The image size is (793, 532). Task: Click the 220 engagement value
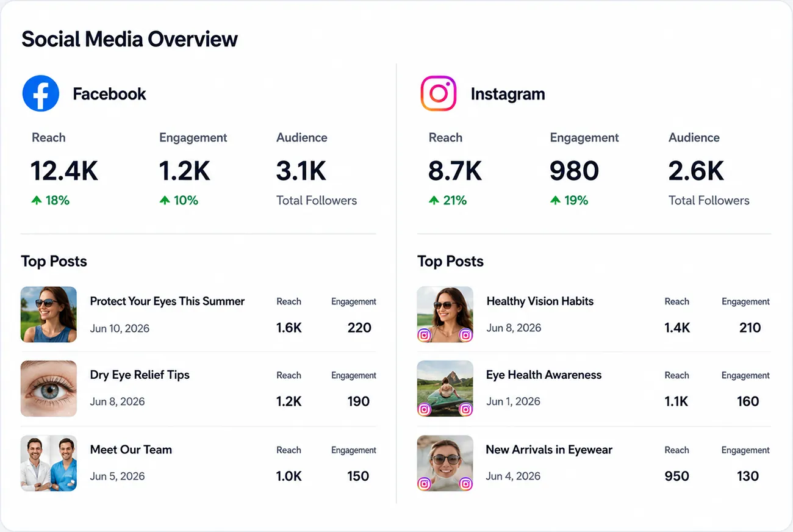(x=359, y=328)
